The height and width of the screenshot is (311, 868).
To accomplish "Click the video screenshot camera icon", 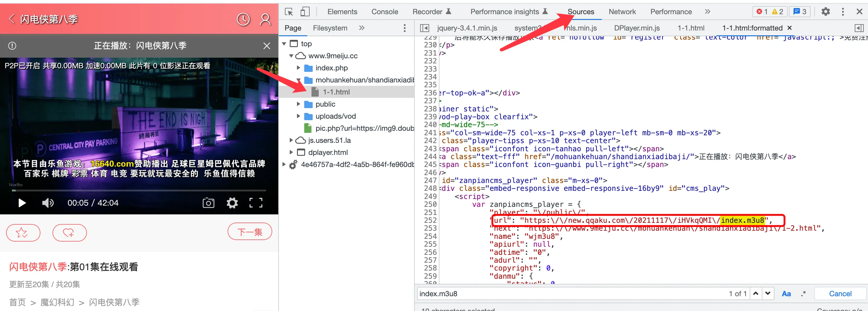I will [x=208, y=203].
